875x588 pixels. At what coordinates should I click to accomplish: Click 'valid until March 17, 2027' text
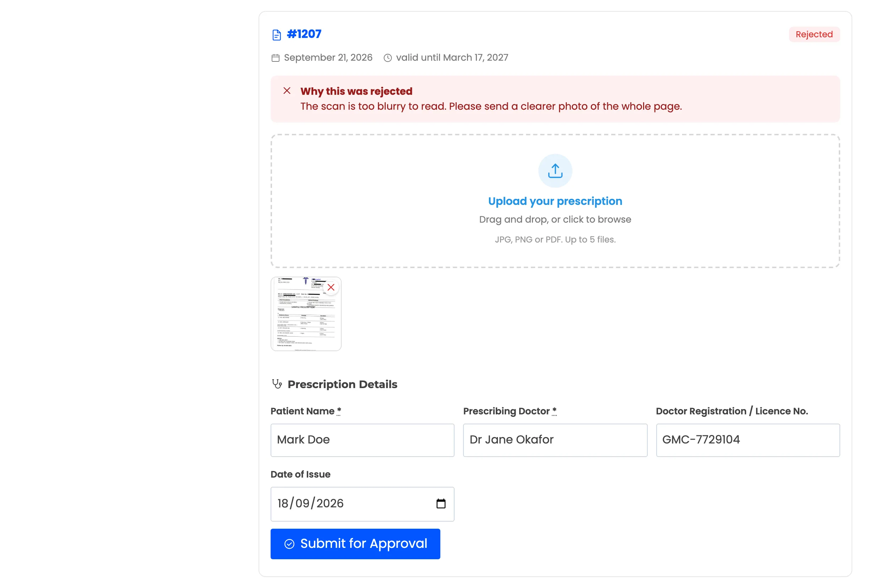(452, 58)
